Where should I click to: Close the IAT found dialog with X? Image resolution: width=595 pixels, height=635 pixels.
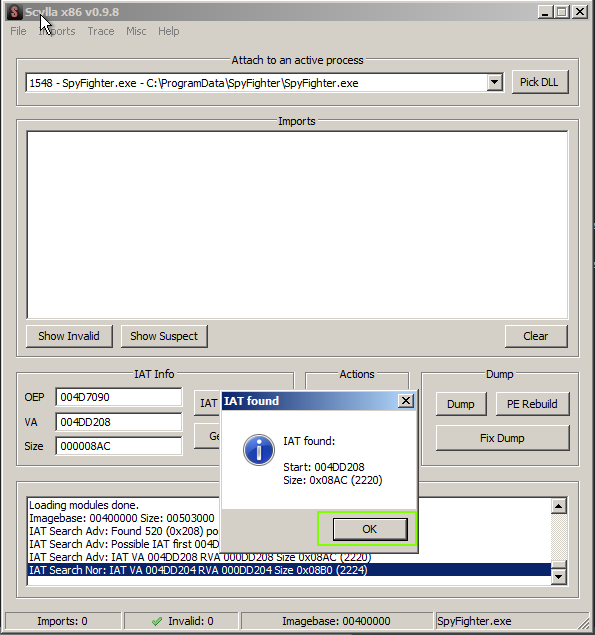(x=405, y=401)
